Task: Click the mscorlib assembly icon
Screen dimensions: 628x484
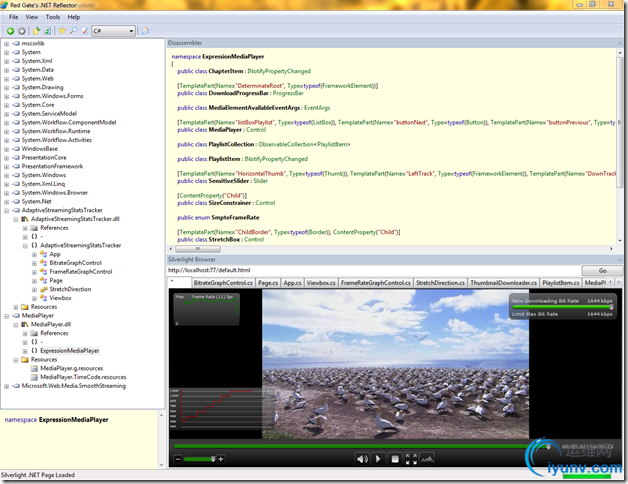Action: tap(16, 43)
